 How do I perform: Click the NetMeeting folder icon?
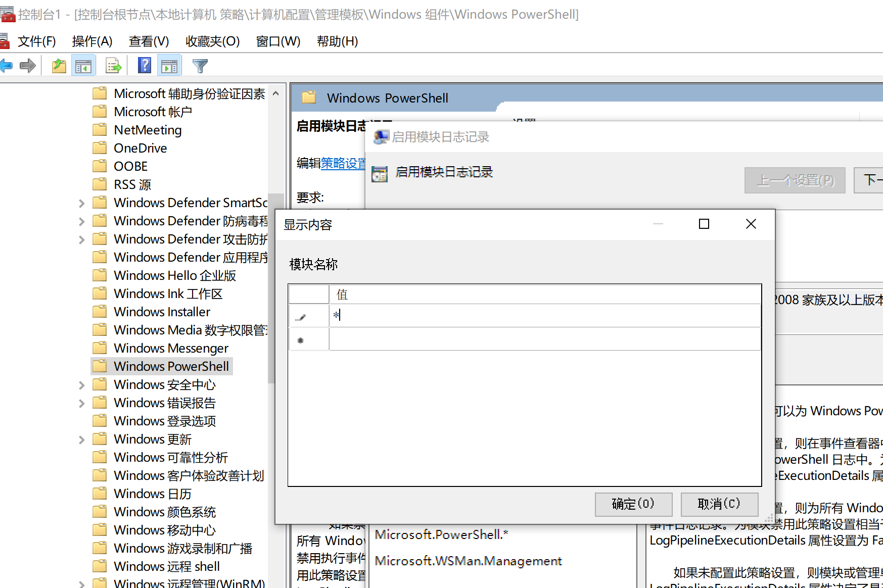point(100,130)
